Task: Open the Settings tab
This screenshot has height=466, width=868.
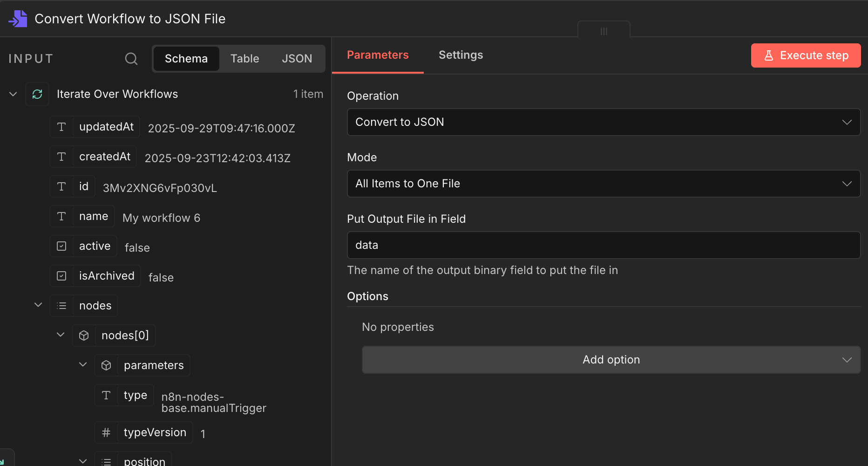Action: click(461, 55)
